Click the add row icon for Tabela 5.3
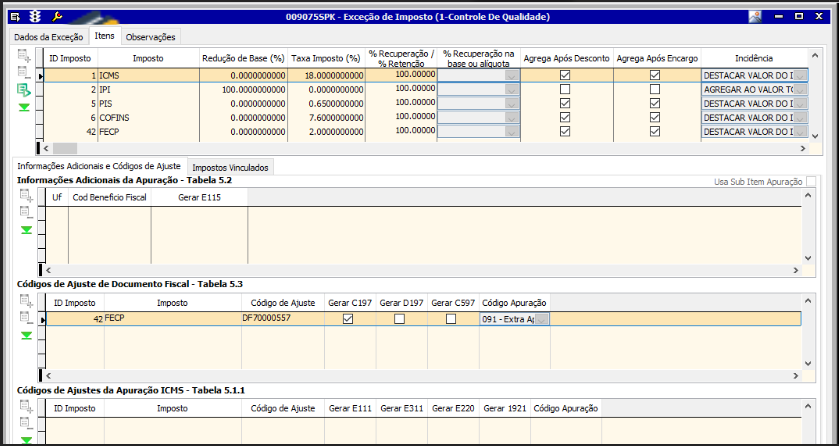Image resolution: width=839 pixels, height=446 pixels. click(x=25, y=302)
